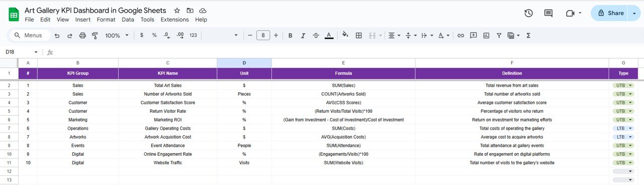This screenshot has height=185, width=644.
Task: Decrease decimal places
Action: click(x=168, y=35)
